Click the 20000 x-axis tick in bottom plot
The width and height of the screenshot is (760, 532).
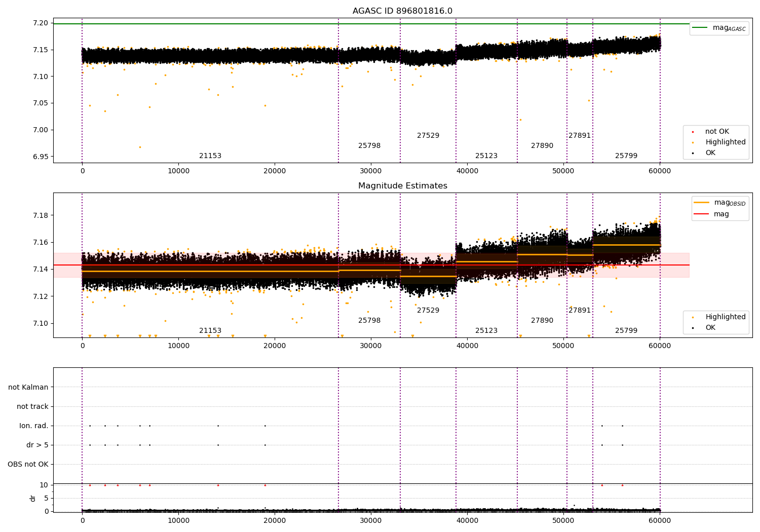tap(275, 520)
